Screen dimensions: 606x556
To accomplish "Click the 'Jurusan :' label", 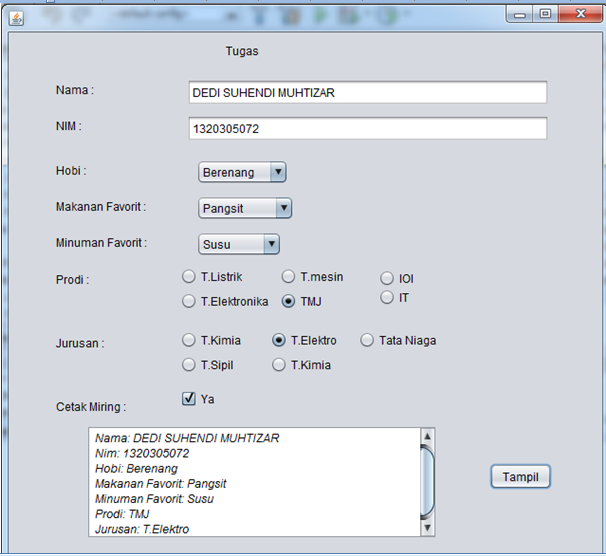I will pos(80,343).
